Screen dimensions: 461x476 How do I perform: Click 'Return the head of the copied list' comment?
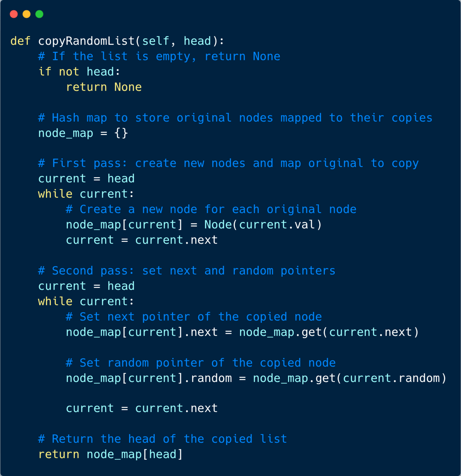click(162, 439)
